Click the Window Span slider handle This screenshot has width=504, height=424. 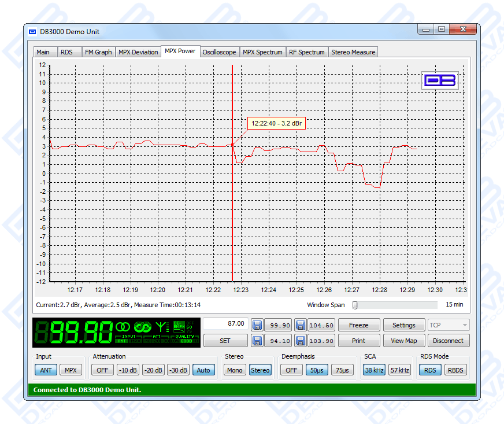coord(355,305)
